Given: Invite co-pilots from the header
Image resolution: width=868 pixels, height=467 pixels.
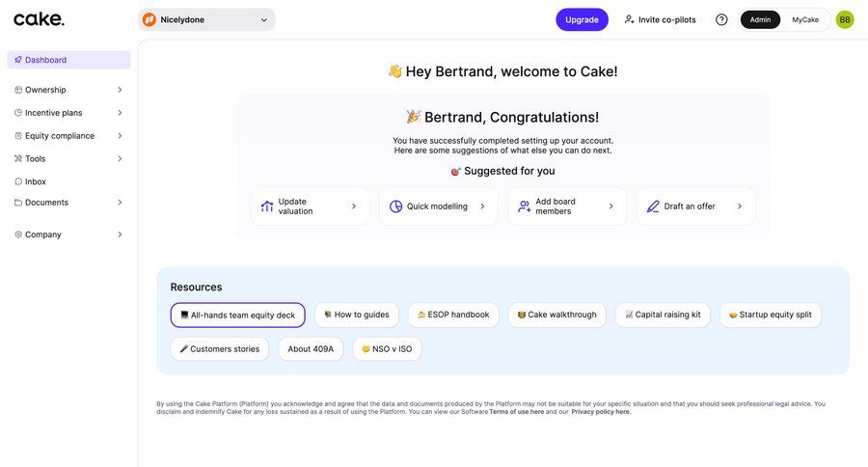Looking at the screenshot, I should [x=660, y=19].
